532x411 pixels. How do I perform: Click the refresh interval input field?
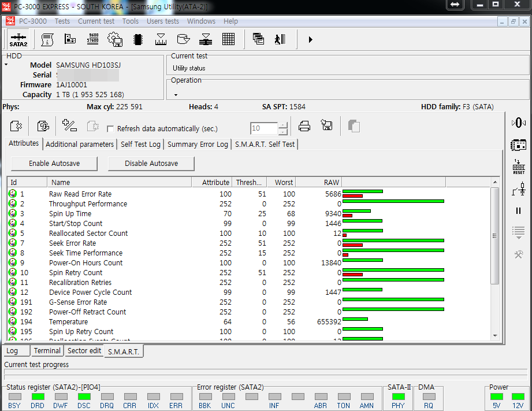point(264,128)
